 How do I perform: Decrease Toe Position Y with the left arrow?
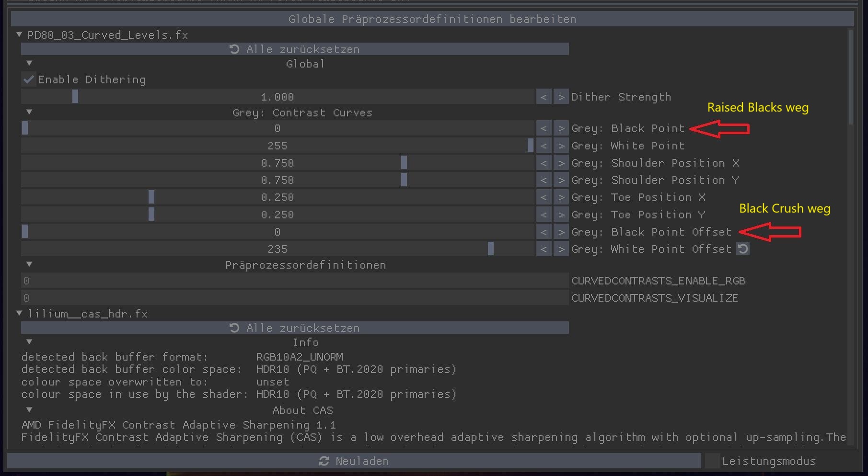click(544, 215)
